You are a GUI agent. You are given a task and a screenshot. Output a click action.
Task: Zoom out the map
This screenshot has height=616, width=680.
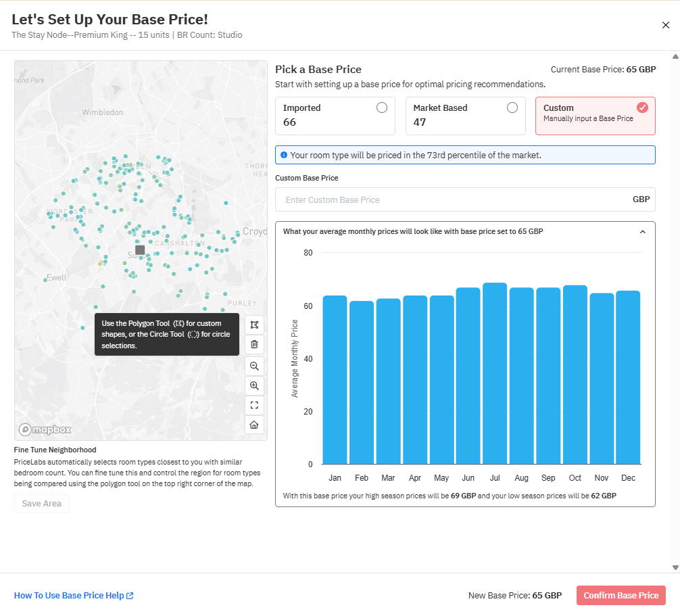point(254,366)
